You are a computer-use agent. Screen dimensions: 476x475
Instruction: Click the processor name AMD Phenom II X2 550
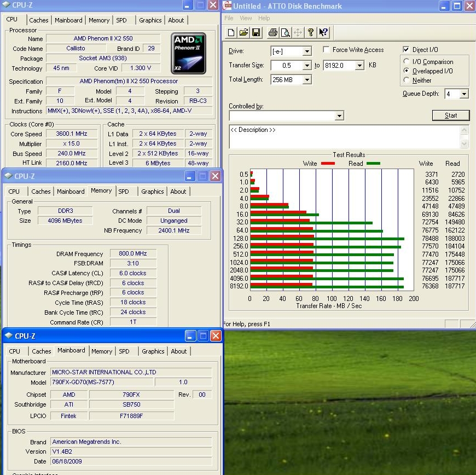(x=103, y=38)
